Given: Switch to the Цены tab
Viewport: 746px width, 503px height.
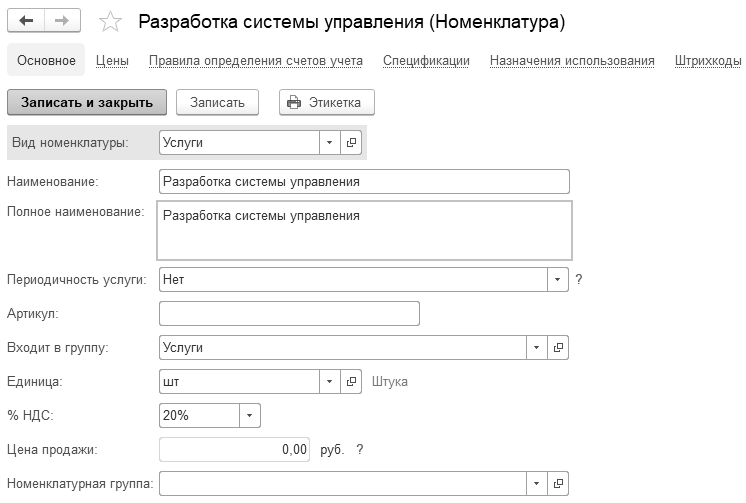Looking at the screenshot, I should [x=112, y=61].
